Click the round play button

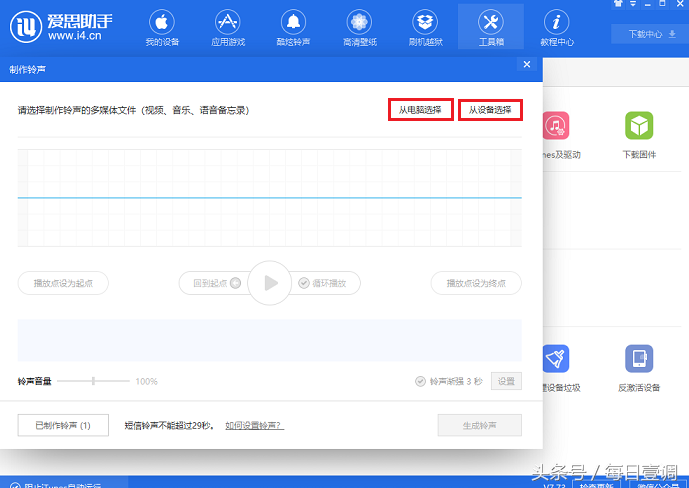(270, 283)
